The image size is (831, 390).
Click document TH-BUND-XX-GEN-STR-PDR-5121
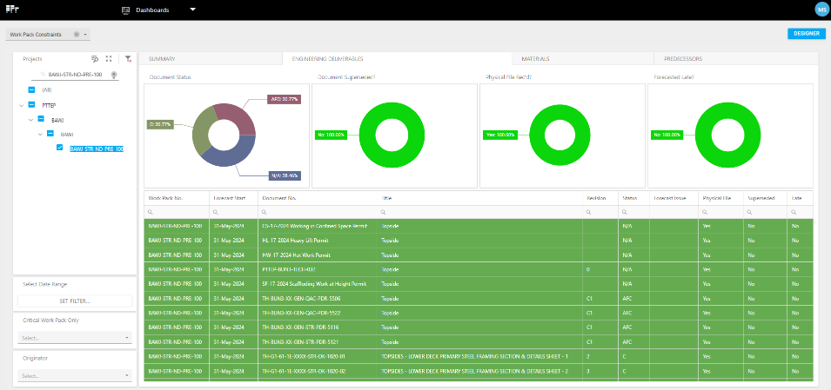pos(301,342)
